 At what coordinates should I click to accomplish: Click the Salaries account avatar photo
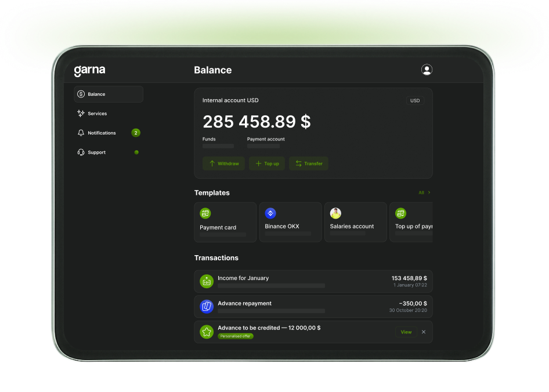[335, 213]
